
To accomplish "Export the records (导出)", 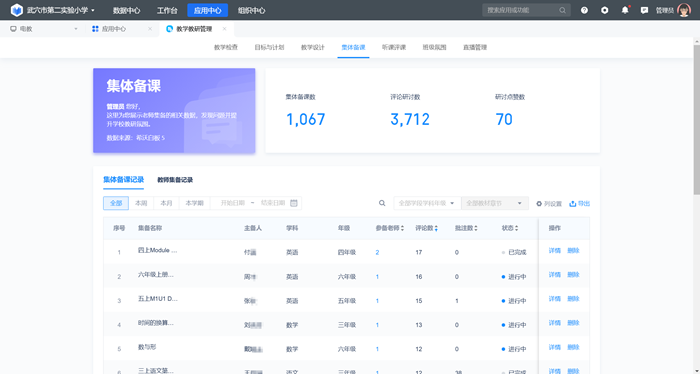I will click(x=579, y=204).
